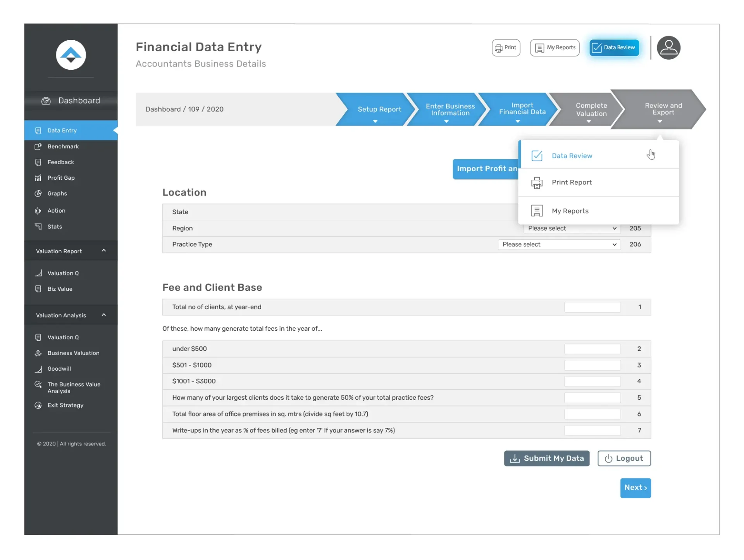The image size is (744, 560).
Task: Click the Profit Gap chart icon
Action: click(x=38, y=178)
